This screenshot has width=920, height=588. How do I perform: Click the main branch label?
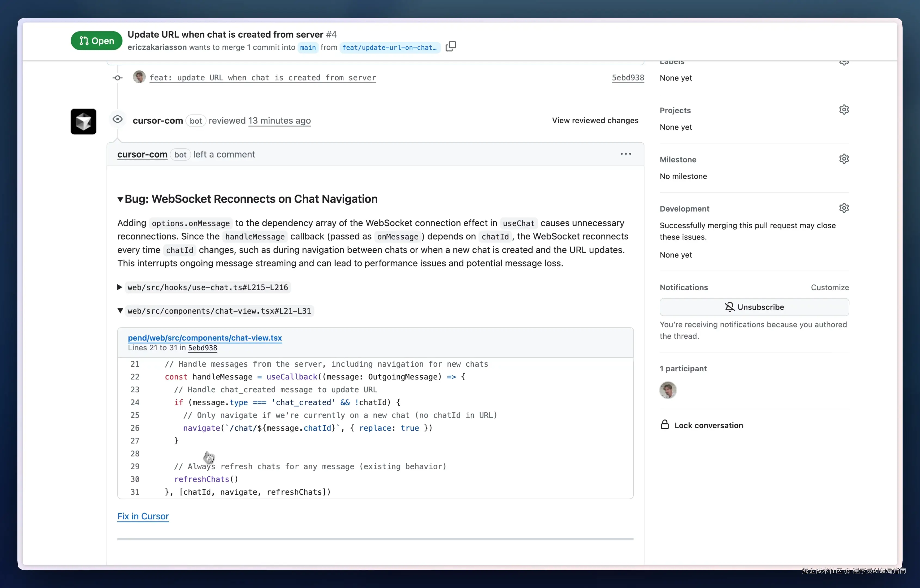(308, 47)
